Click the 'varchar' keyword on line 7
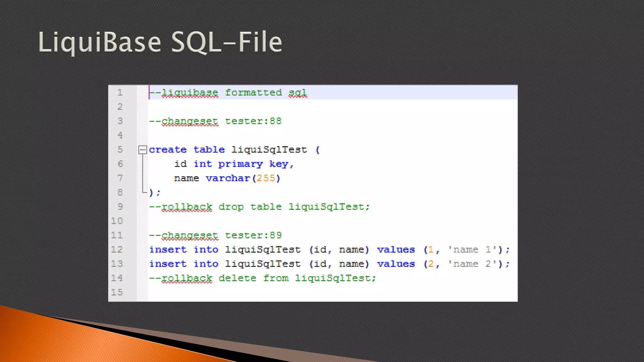The image size is (644, 362). pyautogui.click(x=228, y=178)
